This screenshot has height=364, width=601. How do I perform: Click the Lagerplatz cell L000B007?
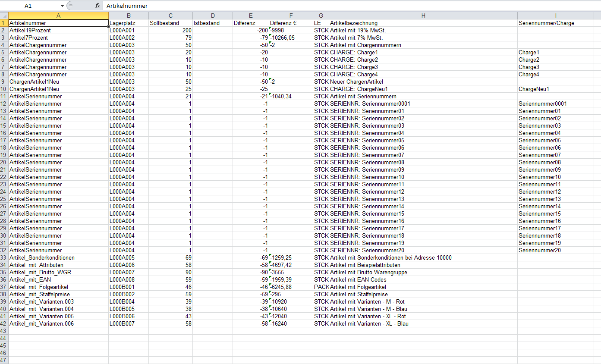(128, 323)
